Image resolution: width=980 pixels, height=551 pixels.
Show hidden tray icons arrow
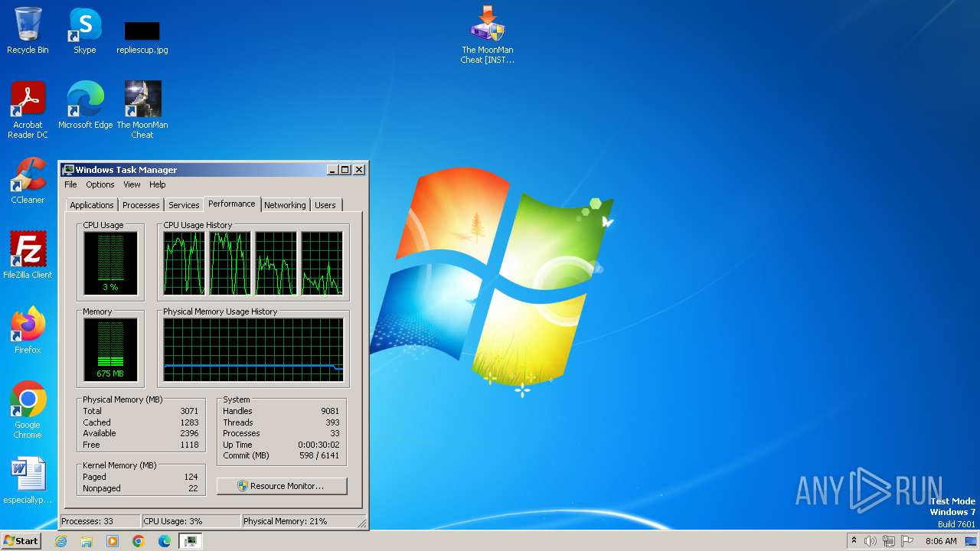point(854,541)
